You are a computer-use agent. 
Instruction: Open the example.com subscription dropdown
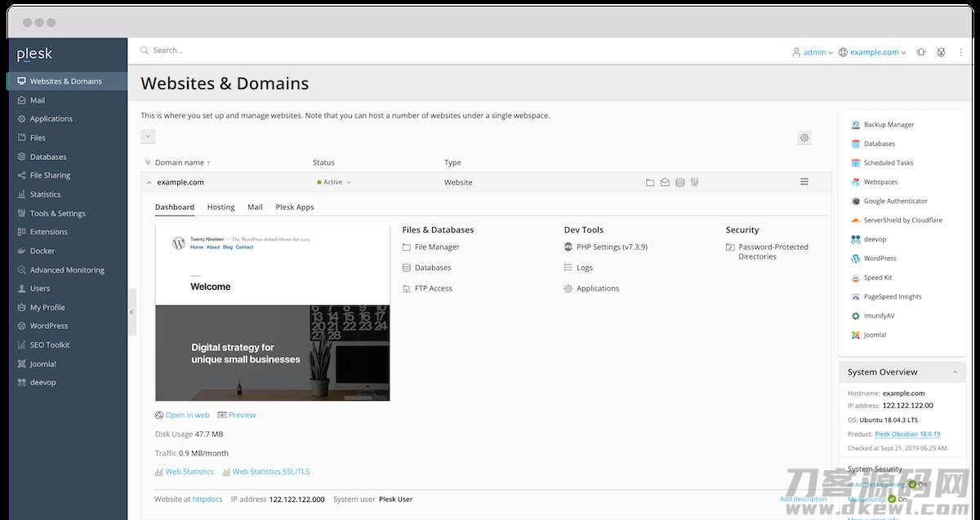873,51
